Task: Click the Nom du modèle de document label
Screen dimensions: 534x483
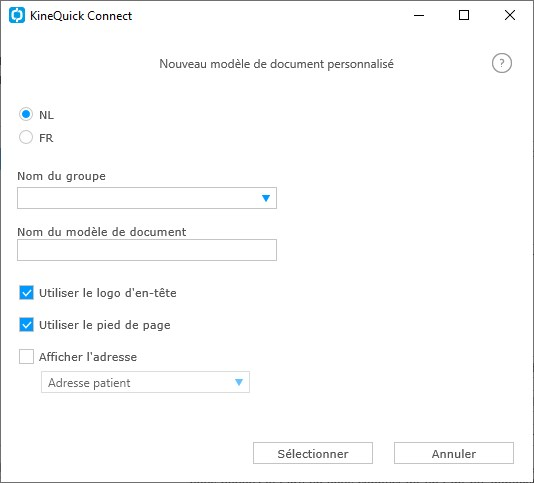Action: point(101,232)
